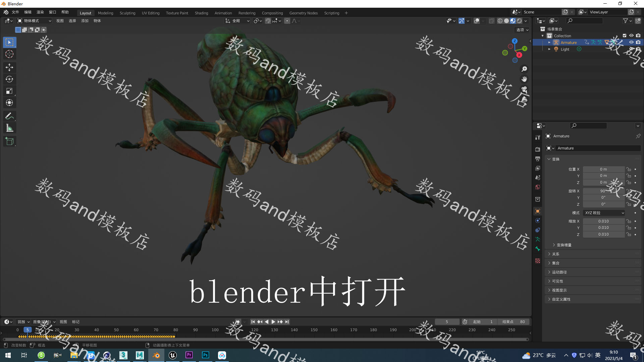Select the Measure ruler tool
Image resolution: width=644 pixels, height=362 pixels.
tap(9, 128)
